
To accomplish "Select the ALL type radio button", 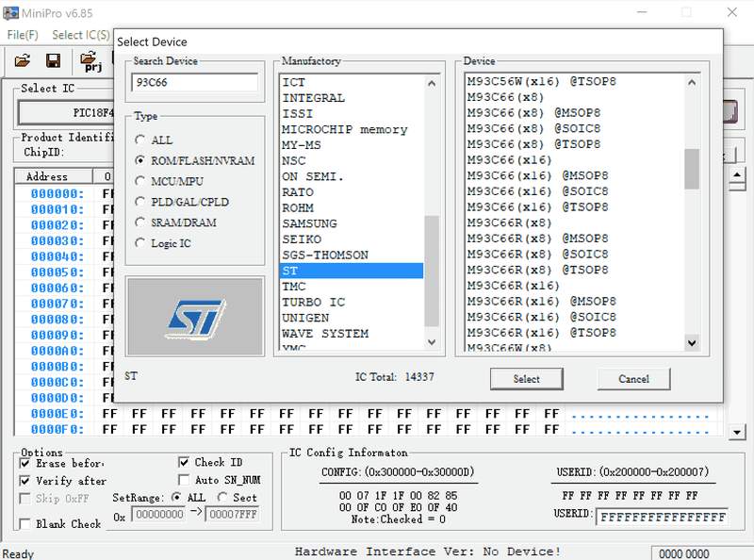I will tap(139, 140).
